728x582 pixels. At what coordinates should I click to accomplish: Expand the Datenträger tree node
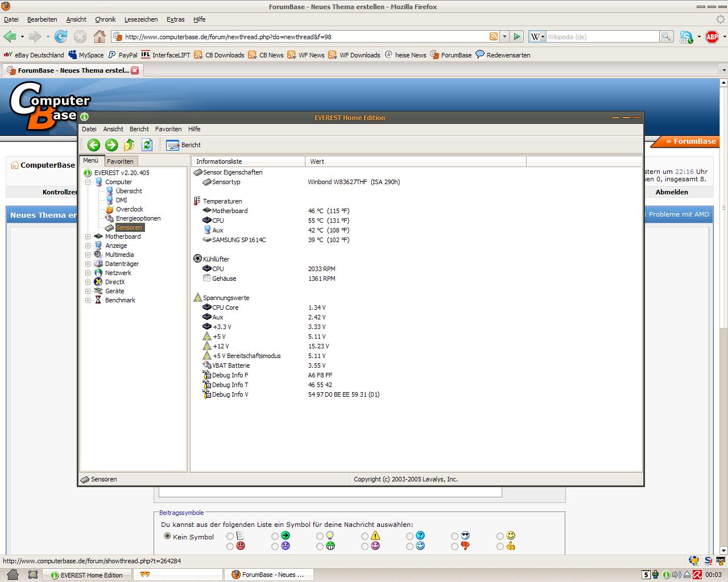88,264
